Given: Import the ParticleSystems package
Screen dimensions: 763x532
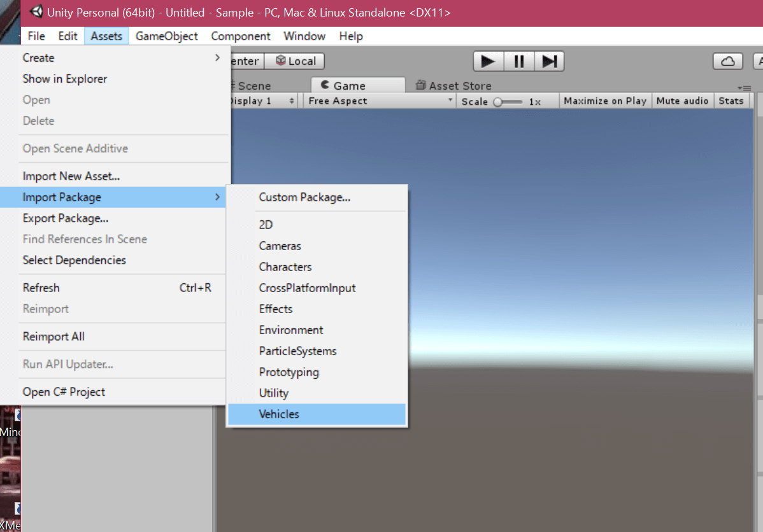Looking at the screenshot, I should tap(317, 351).
